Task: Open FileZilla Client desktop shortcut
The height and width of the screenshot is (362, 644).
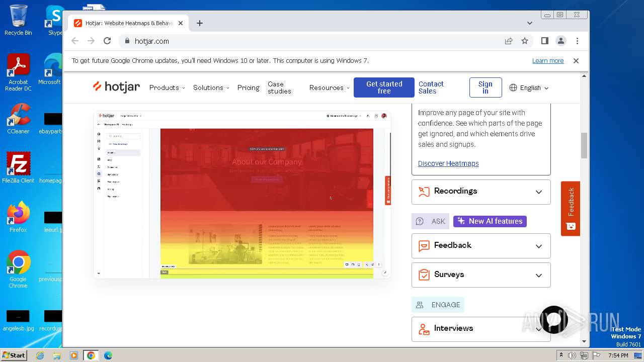Action: coord(18,167)
